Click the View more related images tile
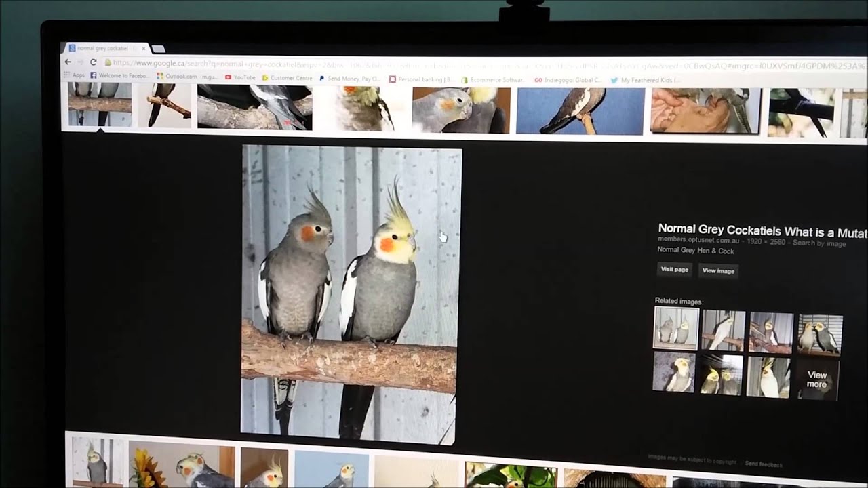 point(816,380)
